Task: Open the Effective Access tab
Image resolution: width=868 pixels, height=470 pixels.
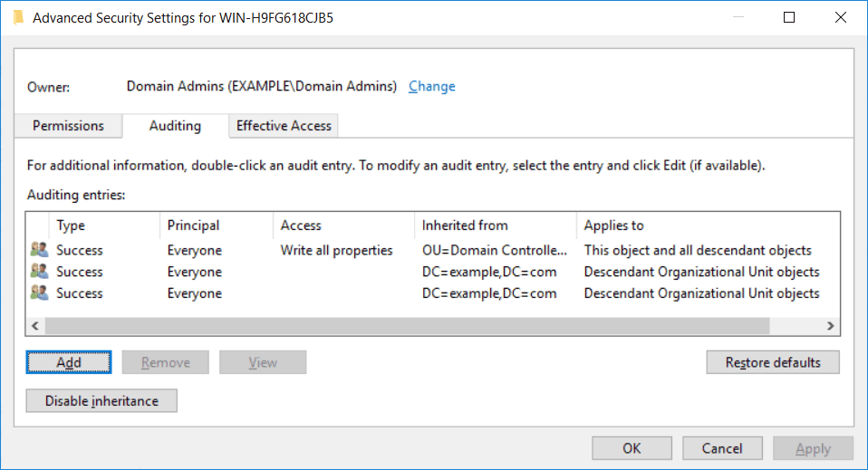Action: (284, 126)
